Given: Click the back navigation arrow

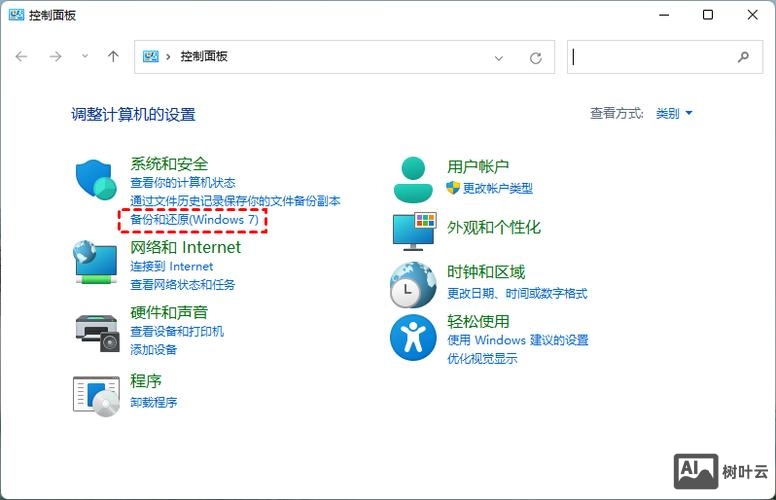Looking at the screenshot, I should point(21,56).
